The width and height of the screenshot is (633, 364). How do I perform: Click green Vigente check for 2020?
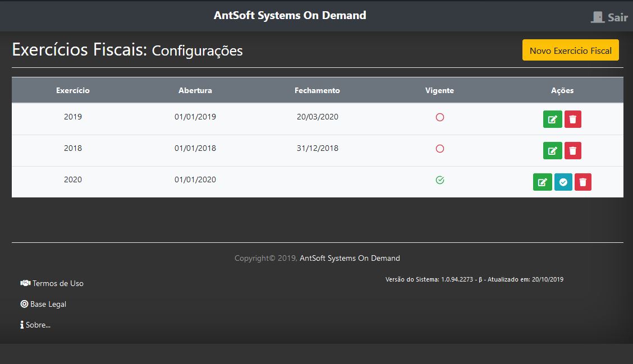click(x=440, y=180)
